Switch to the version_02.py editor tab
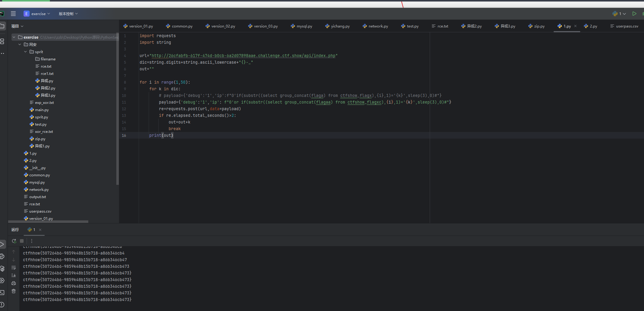The height and width of the screenshot is (311, 644). tap(220, 26)
